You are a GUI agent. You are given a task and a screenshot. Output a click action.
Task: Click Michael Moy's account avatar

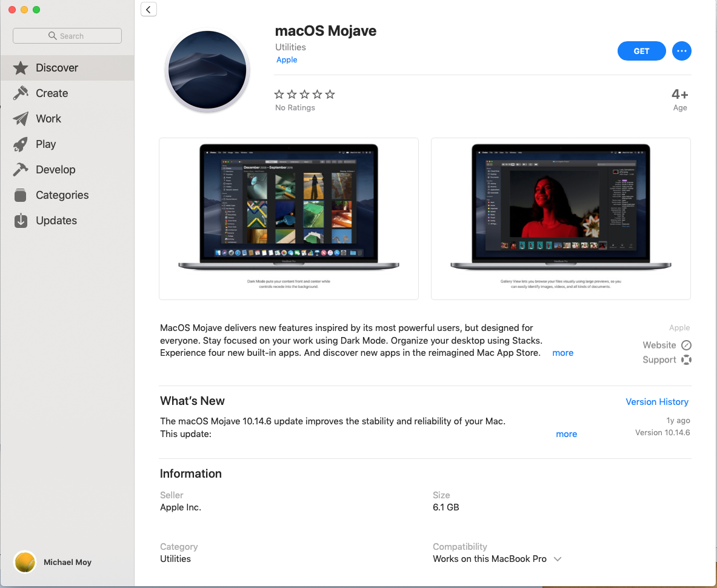pyautogui.click(x=25, y=562)
